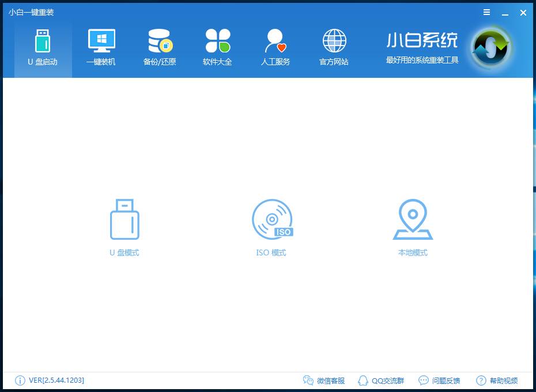Open the 帮助视频 help videos
This screenshot has height=392, width=536.
coord(497,380)
